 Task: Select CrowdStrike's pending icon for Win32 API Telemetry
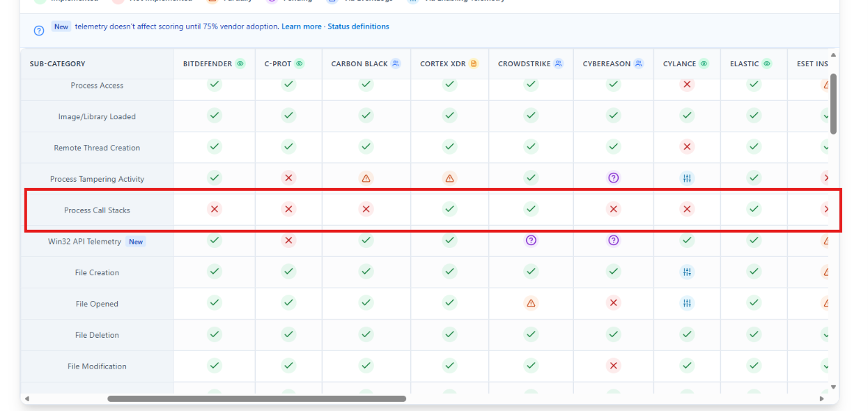point(532,240)
